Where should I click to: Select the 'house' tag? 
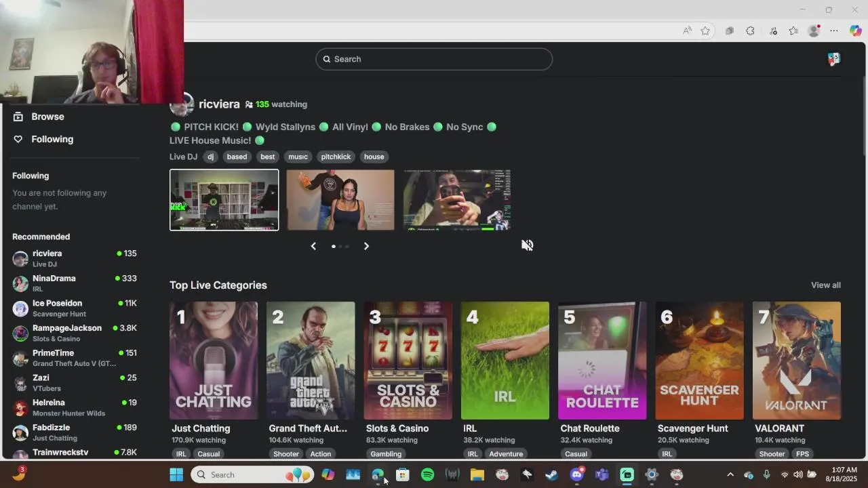pyautogui.click(x=374, y=157)
